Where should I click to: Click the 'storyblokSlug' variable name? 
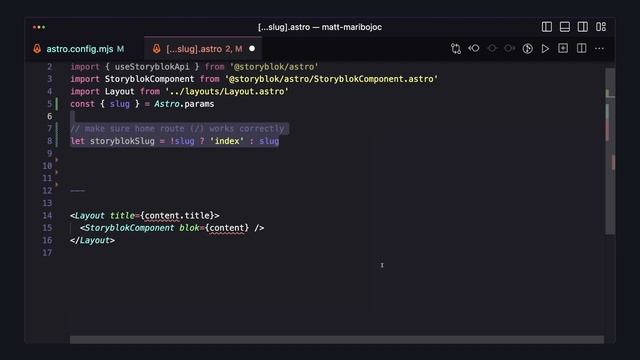(x=122, y=141)
